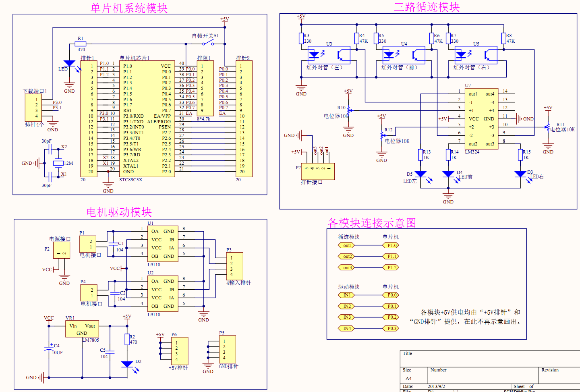Select the STC89C5X microcontroller chip body
Viewport: 580px width, 392px height.
pyautogui.click(x=147, y=119)
